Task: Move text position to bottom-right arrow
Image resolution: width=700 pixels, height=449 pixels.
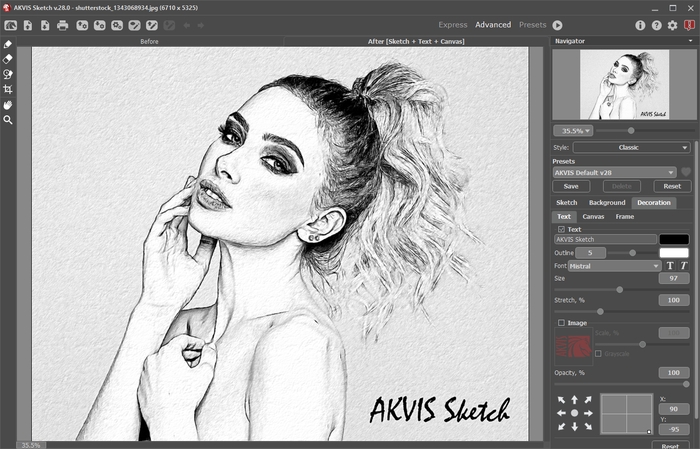Action: coord(588,427)
